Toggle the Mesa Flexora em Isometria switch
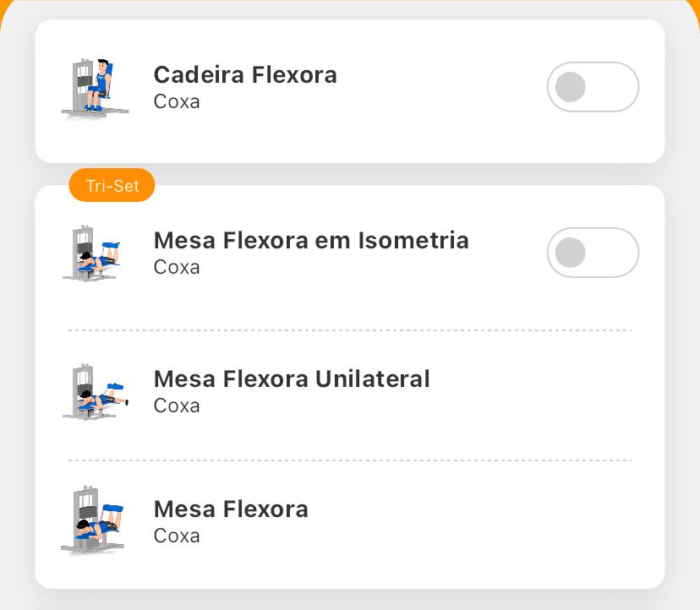Image resolution: width=700 pixels, height=610 pixels. click(x=593, y=253)
